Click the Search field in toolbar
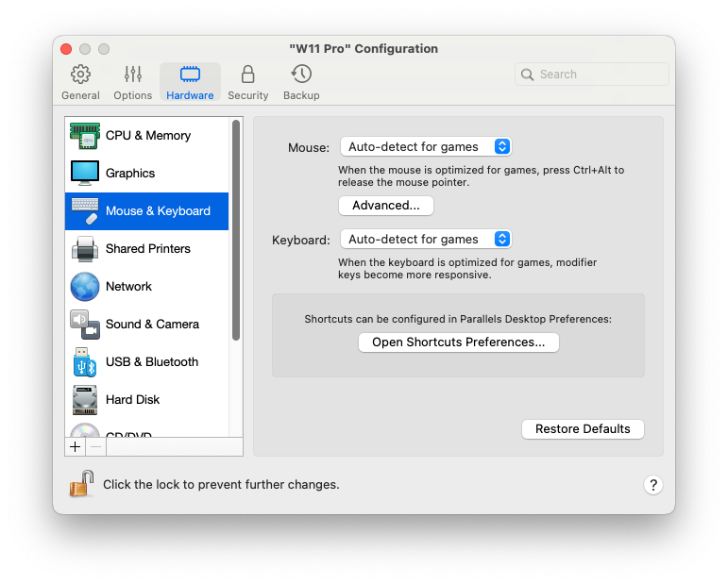 pos(592,75)
